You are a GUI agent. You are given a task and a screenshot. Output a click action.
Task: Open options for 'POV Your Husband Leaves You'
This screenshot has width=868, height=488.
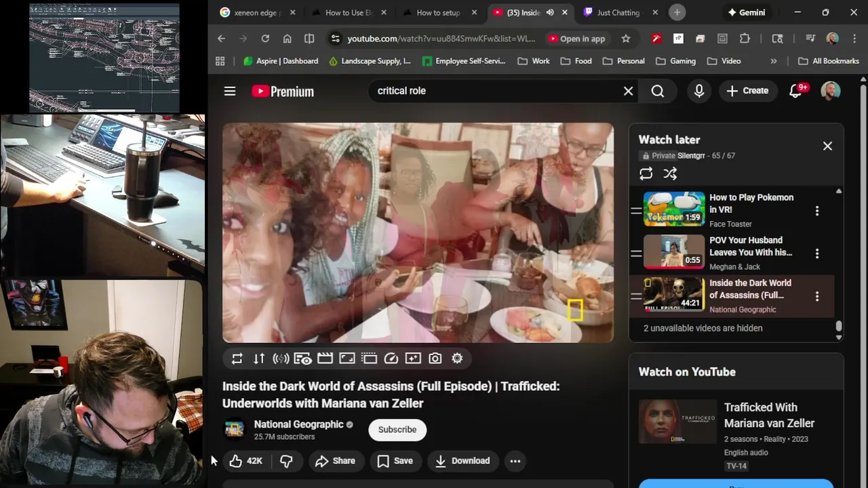tap(817, 253)
